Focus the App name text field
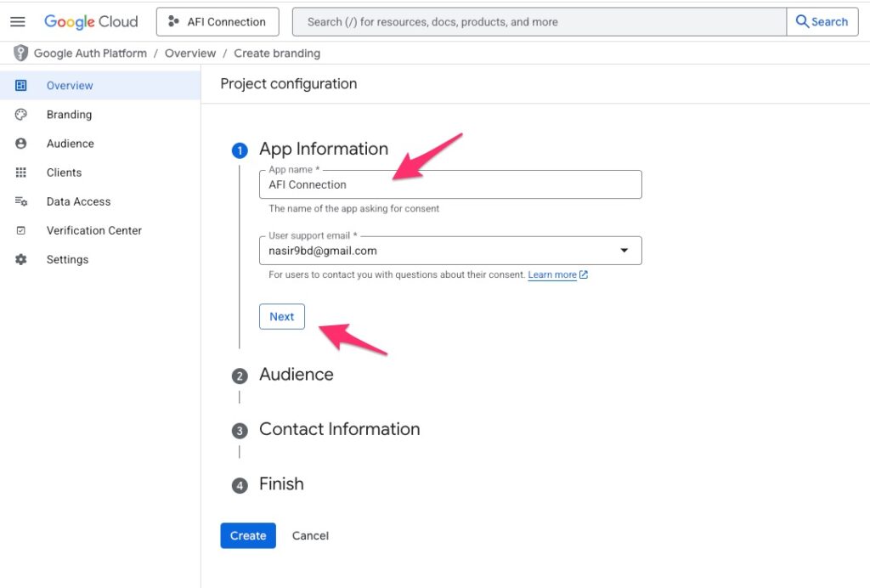Viewport: 870px width, 588px height. 450,184
